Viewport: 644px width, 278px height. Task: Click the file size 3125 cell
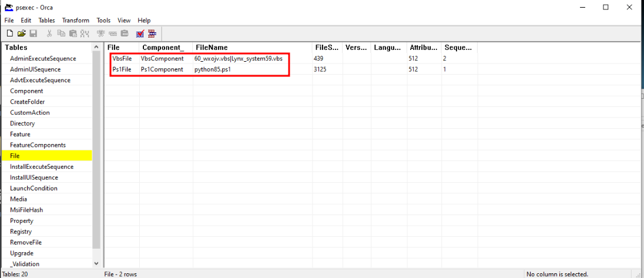pyautogui.click(x=328, y=69)
